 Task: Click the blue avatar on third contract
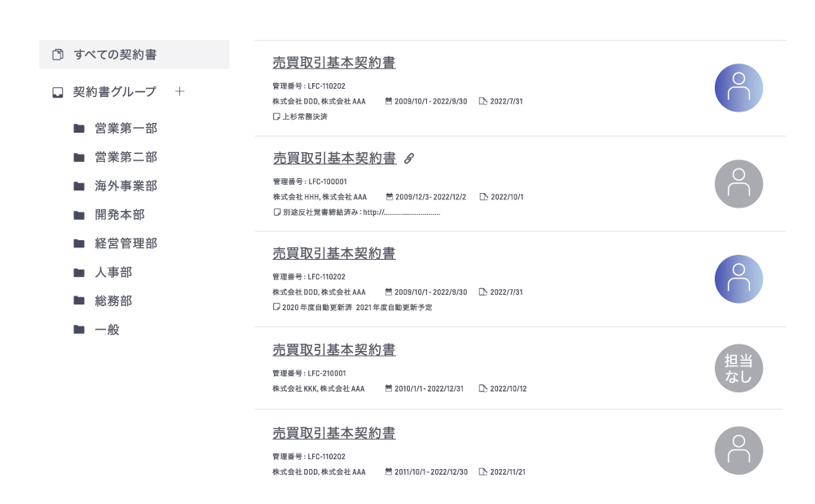click(x=738, y=279)
